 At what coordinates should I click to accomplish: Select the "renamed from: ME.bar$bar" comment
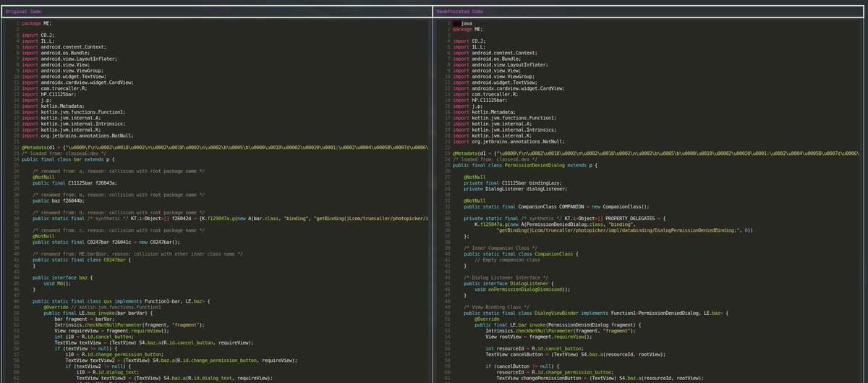pos(137,253)
